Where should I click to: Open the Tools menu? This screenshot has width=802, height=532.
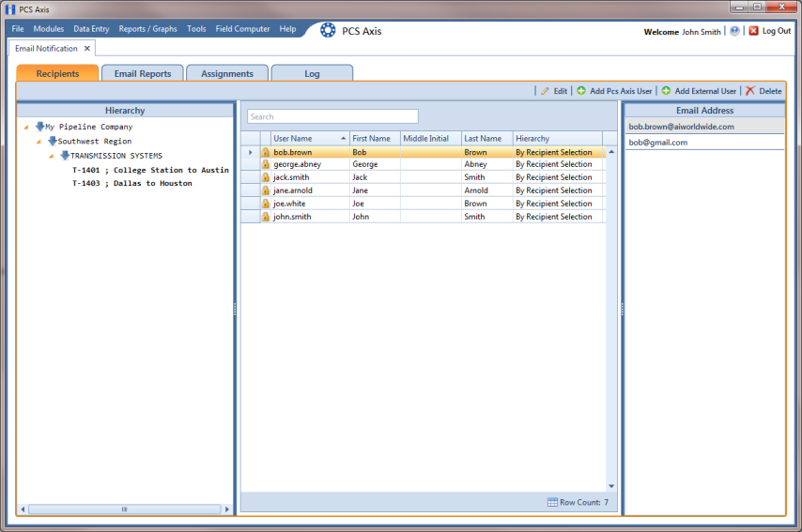point(196,29)
